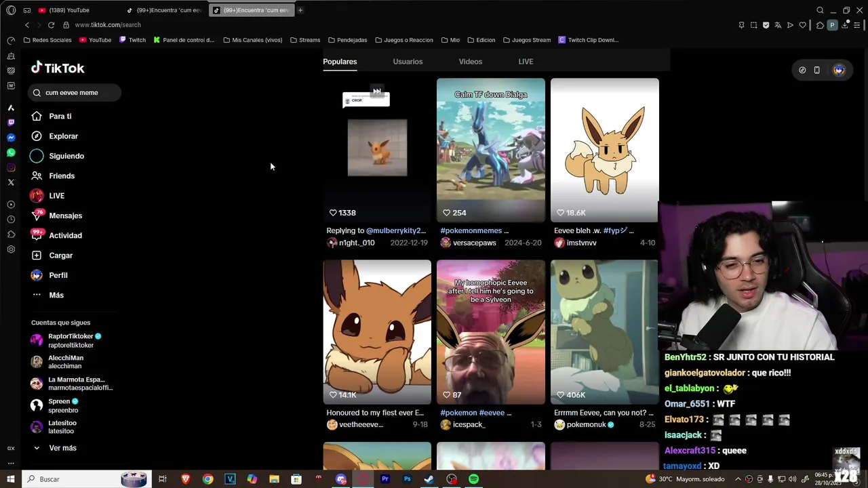The image size is (868, 488).
Task: Click the snapshot capture icon in address bar
Action: (x=753, y=25)
